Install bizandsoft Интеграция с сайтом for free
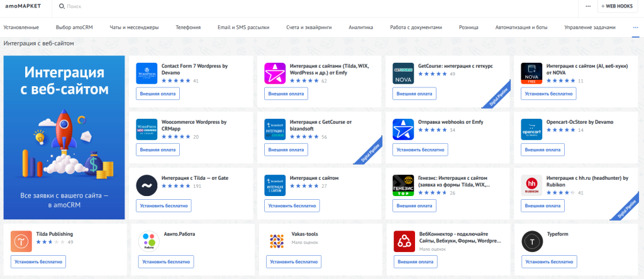 pos(292,205)
